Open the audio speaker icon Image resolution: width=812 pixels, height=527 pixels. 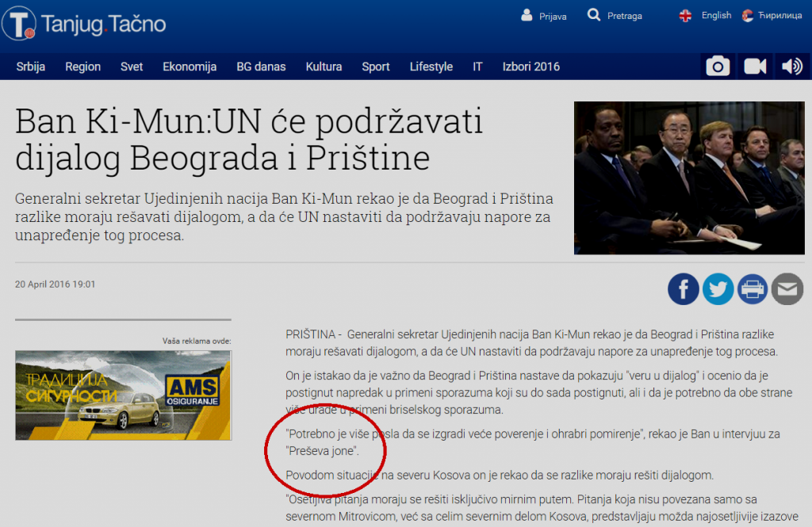point(791,67)
